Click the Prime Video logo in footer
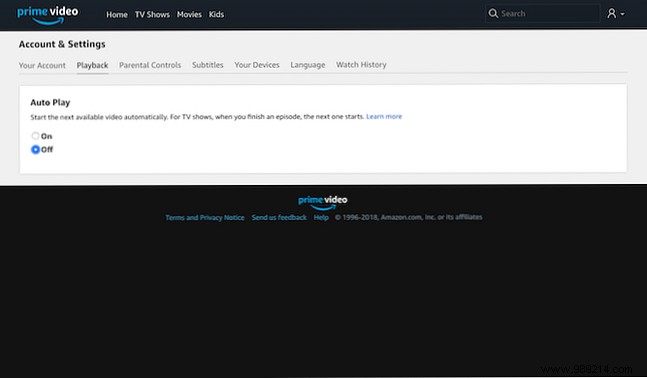This screenshot has width=647, height=378. pyautogui.click(x=323, y=202)
